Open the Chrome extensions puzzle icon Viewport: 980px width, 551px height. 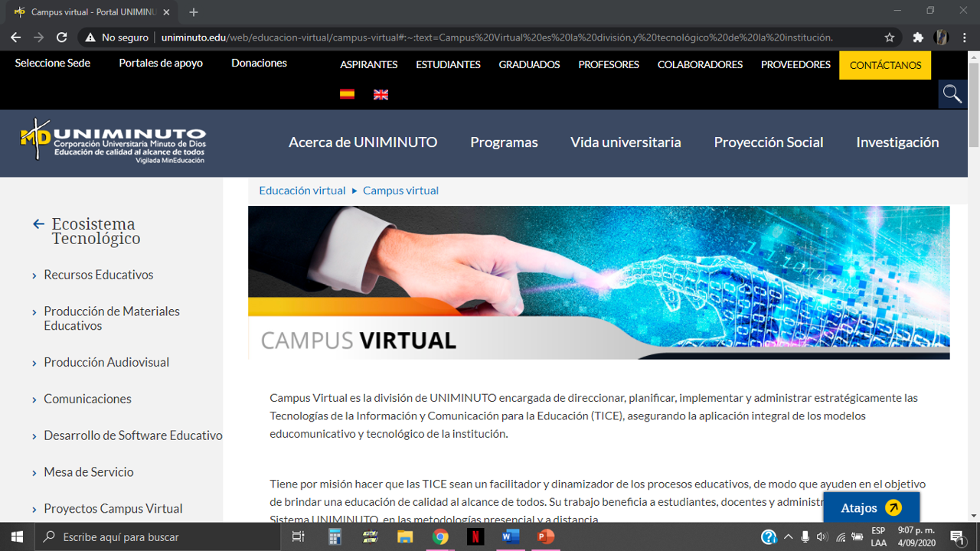click(918, 37)
